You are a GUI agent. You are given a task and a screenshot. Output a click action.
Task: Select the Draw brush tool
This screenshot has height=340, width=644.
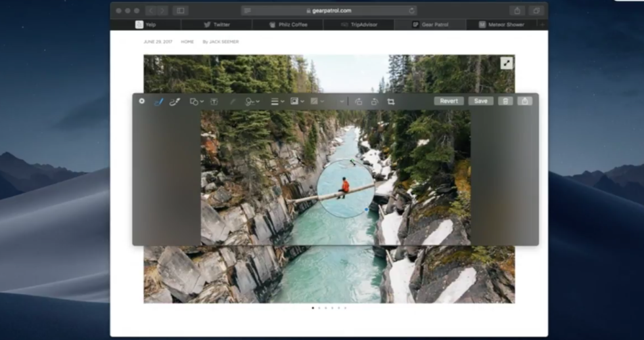point(175,102)
